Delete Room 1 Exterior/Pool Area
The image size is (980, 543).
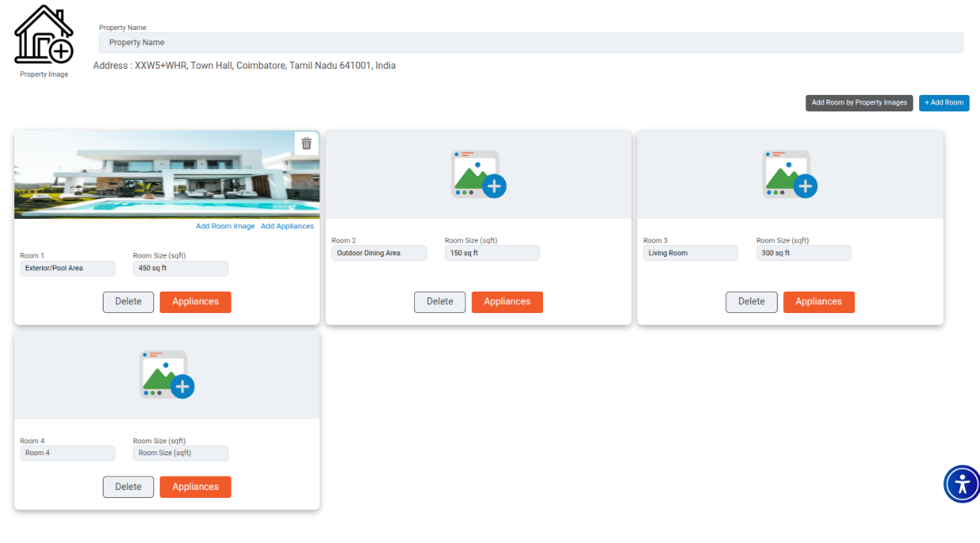coord(128,302)
